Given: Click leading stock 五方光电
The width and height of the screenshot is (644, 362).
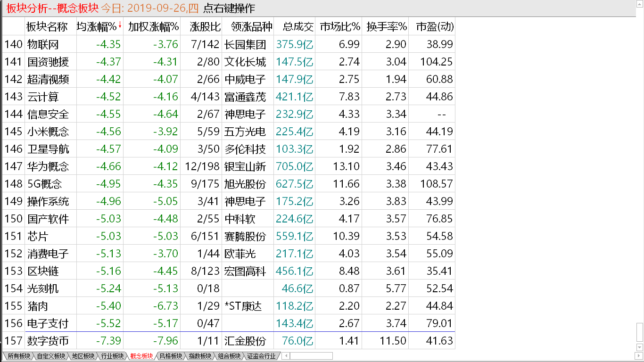Looking at the screenshot, I should [245, 132].
